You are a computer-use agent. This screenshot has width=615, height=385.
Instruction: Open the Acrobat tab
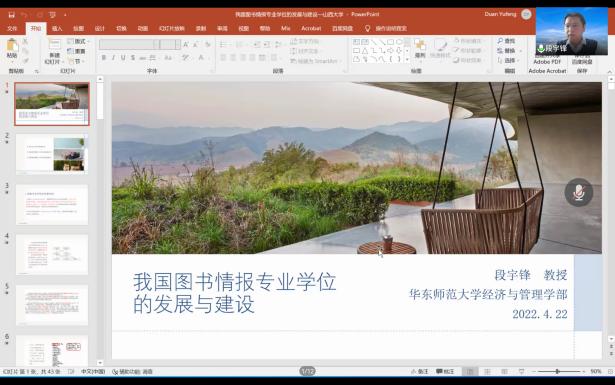point(311,28)
